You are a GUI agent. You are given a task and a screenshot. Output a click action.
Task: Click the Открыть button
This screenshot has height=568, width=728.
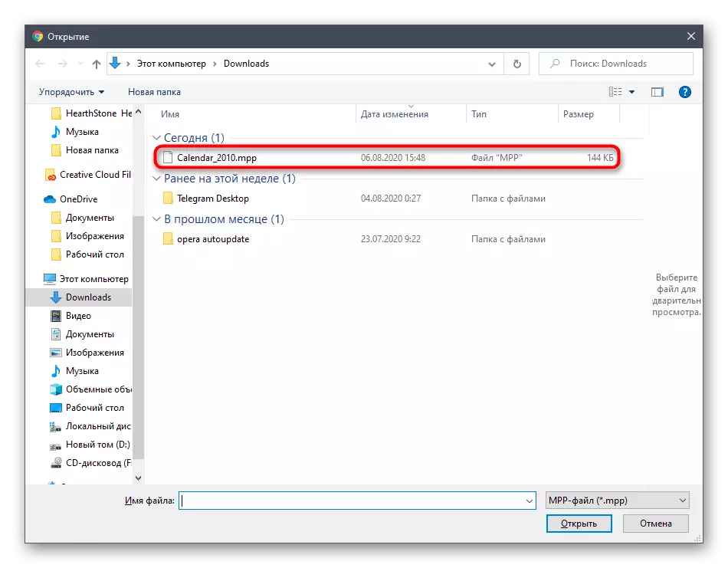(x=579, y=524)
